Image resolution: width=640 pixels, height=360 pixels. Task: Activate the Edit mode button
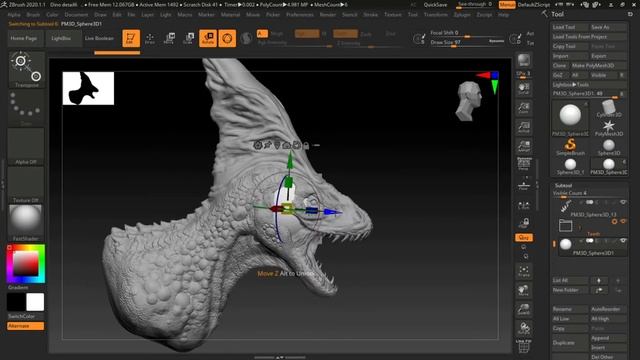tap(131, 38)
